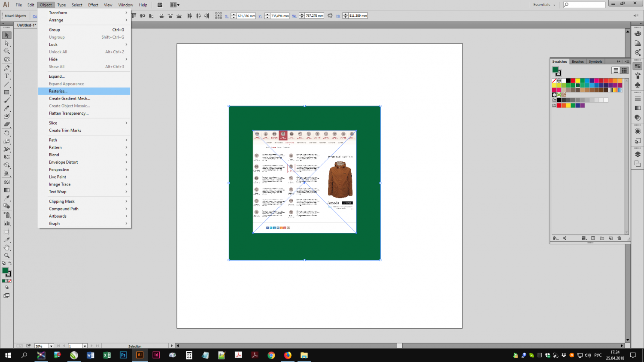This screenshot has width=644, height=362.
Task: Activate the Eyedropper tool
Action: click(6, 198)
